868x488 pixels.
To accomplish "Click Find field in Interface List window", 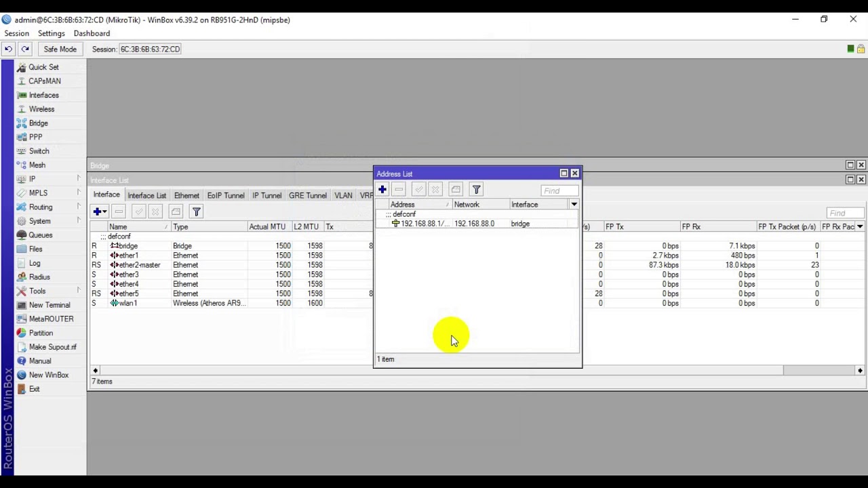I will tap(845, 213).
